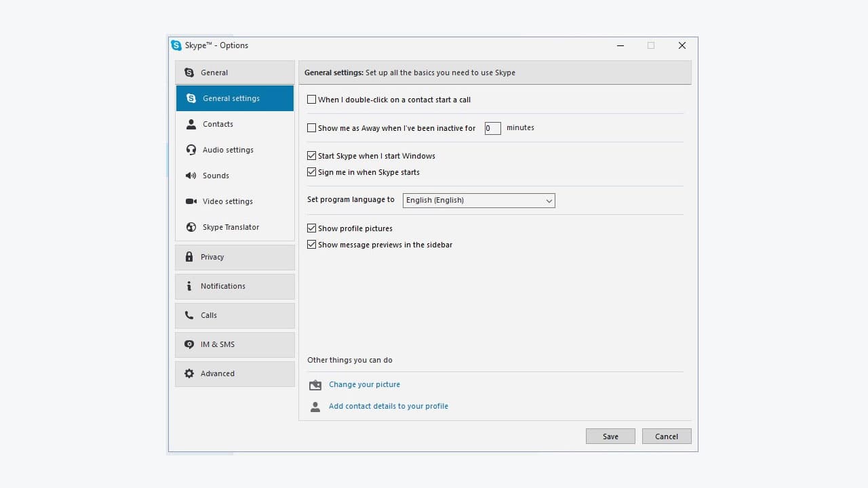Uncheck Start Skype when I start Windows

311,155
